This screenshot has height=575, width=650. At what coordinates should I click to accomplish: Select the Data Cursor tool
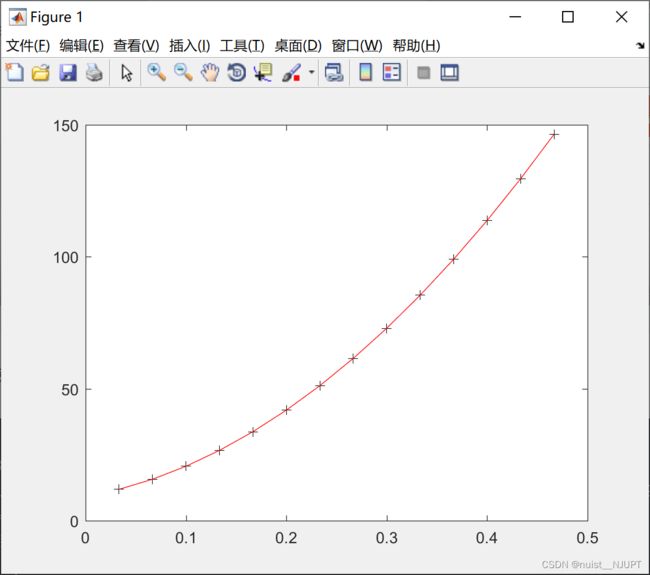point(263,73)
